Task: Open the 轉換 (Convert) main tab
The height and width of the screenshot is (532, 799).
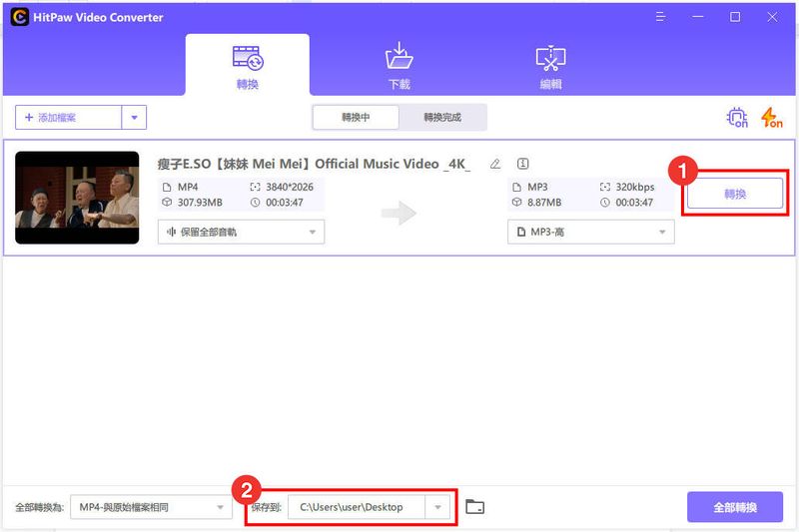Action: coord(247,65)
